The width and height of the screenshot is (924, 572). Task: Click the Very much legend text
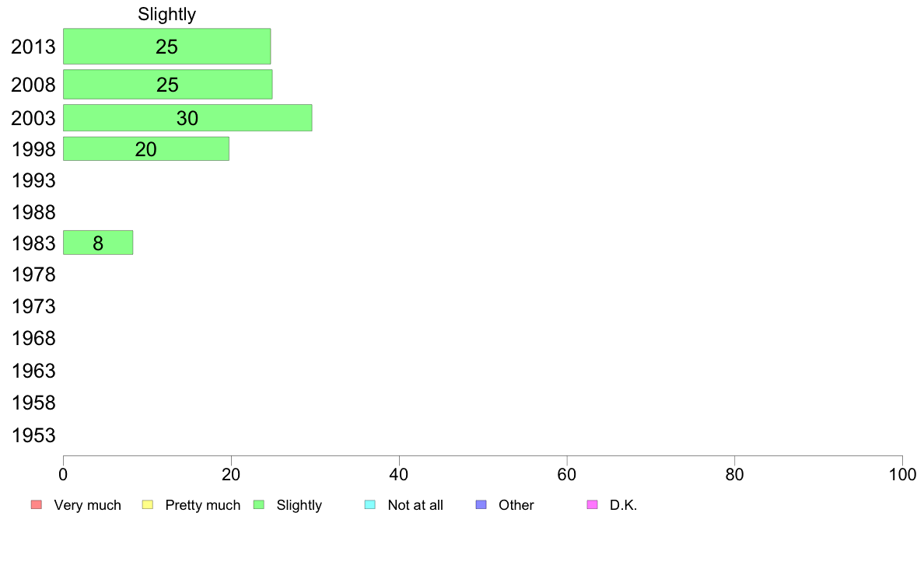pos(87,505)
